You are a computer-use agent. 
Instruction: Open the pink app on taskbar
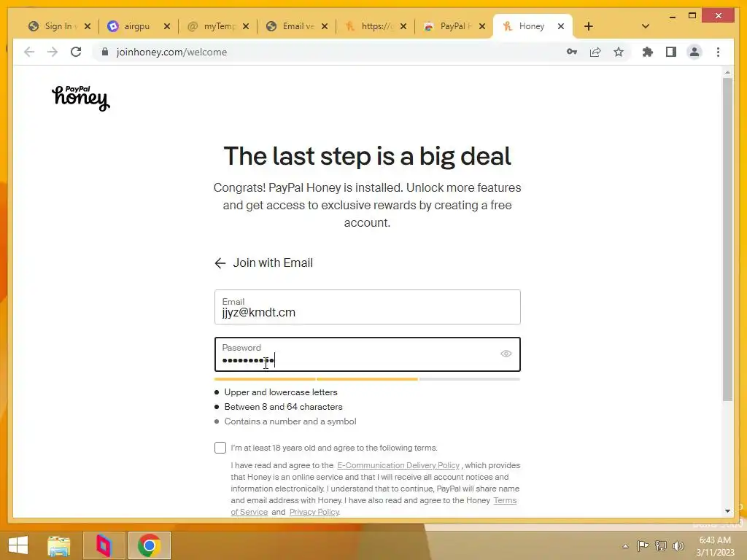(104, 545)
